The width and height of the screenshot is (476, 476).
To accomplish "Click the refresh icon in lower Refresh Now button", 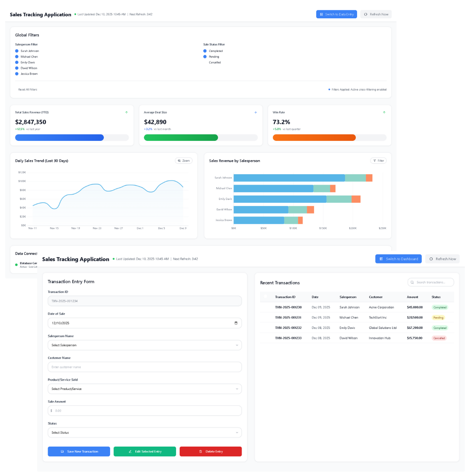I will click(431, 259).
